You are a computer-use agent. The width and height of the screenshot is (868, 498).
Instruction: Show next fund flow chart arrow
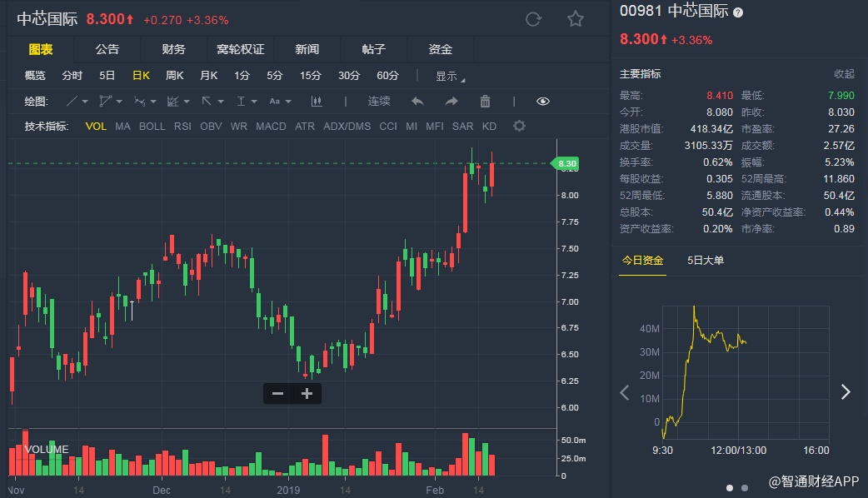coord(846,392)
